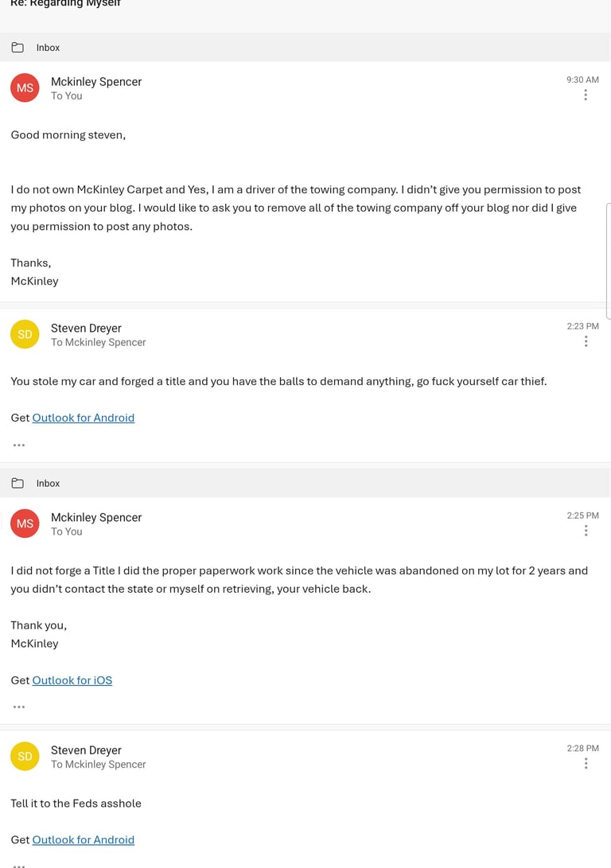Click the SD avatar on 2:28 PM email
Viewport: 611px width, 868px height.
click(x=25, y=756)
